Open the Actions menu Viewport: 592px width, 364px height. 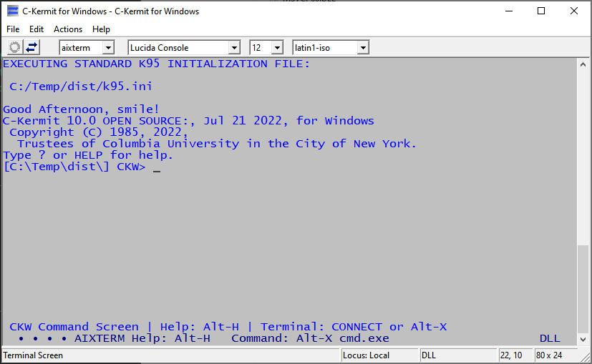(x=68, y=29)
